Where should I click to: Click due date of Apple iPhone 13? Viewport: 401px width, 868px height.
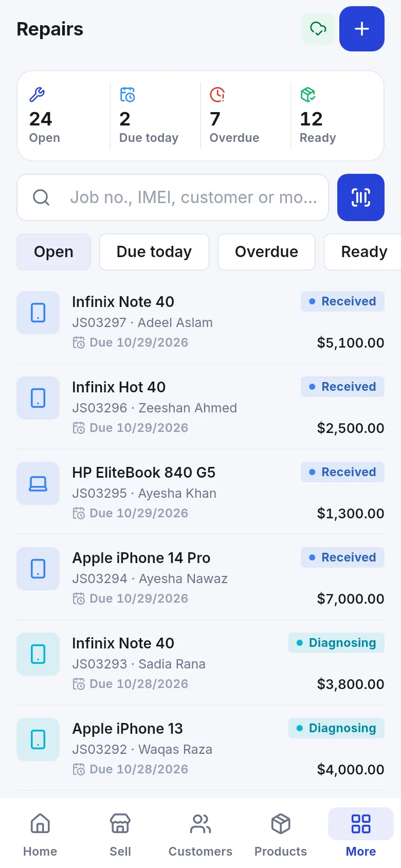pyautogui.click(x=131, y=769)
